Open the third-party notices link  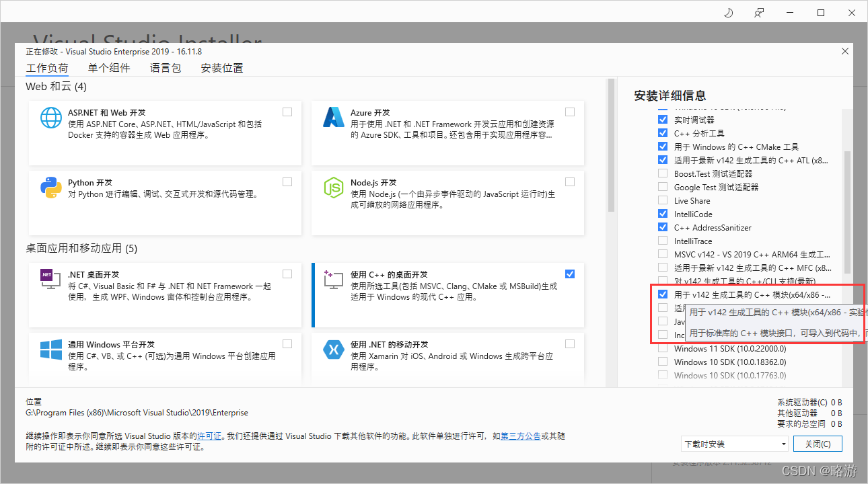click(521, 436)
